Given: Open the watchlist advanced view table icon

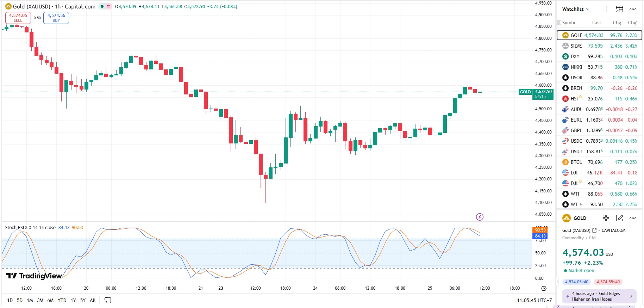Looking at the screenshot, I should tap(619, 9).
